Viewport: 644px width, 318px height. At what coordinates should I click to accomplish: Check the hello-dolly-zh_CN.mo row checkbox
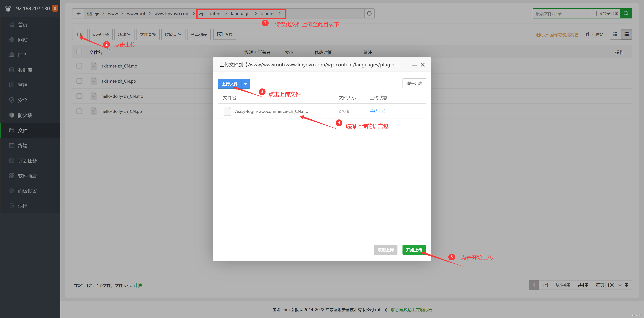coord(79,96)
